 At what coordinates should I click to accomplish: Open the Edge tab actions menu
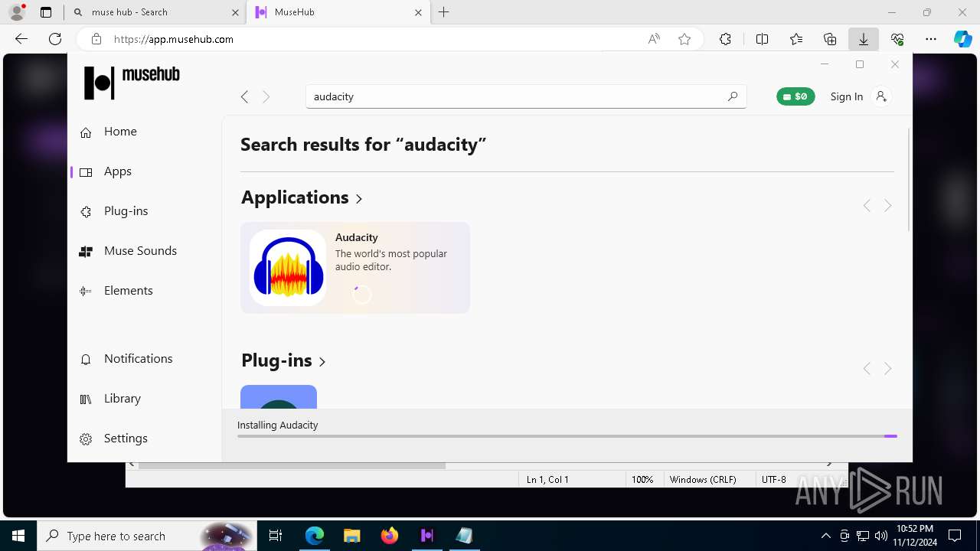click(46, 12)
